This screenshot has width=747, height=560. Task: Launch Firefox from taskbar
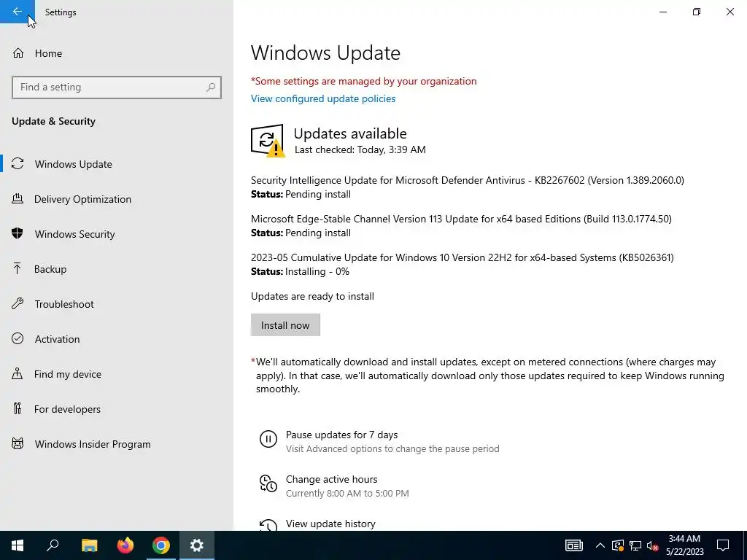coord(125,545)
